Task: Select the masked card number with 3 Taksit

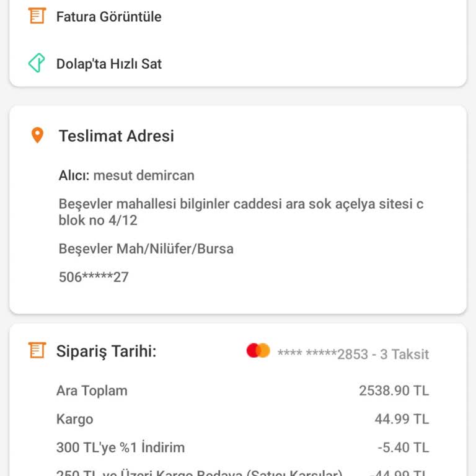Action: pyautogui.click(x=353, y=354)
